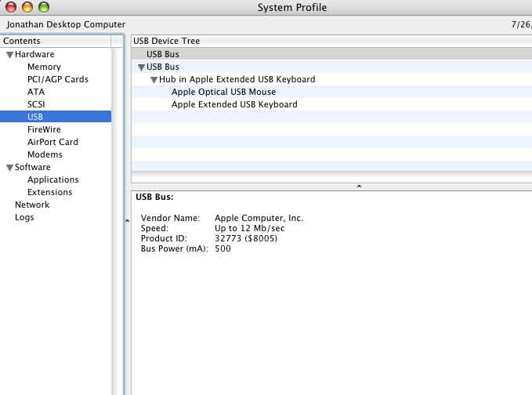Viewport: 532px width, 395px height.
Task: Collapse the second USB Bus triangle
Action: click(x=141, y=67)
